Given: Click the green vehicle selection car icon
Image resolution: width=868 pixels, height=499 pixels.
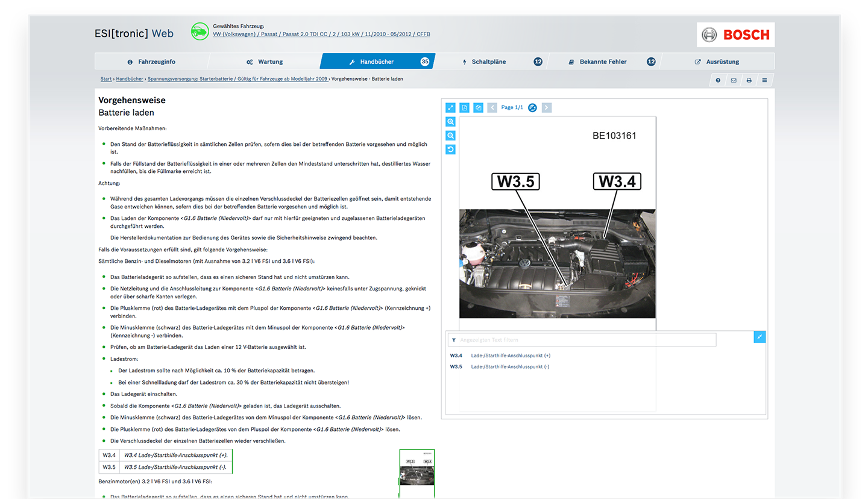Looking at the screenshot, I should point(200,31).
